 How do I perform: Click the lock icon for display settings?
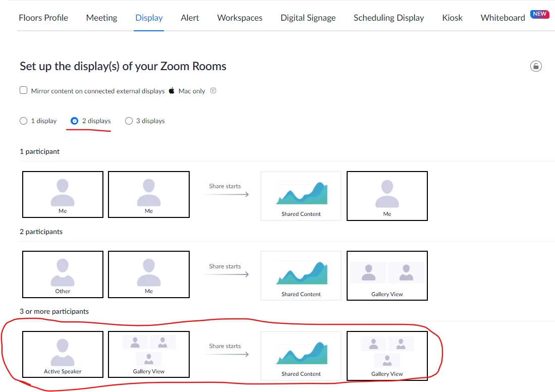[536, 66]
